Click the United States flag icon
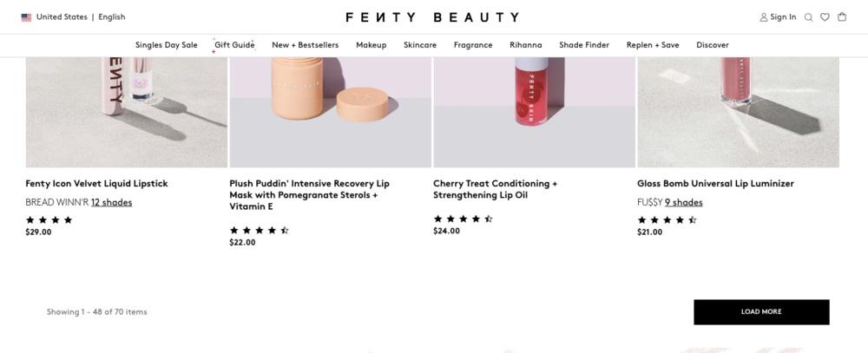Image resolution: width=868 pixels, height=353 pixels. (26, 17)
